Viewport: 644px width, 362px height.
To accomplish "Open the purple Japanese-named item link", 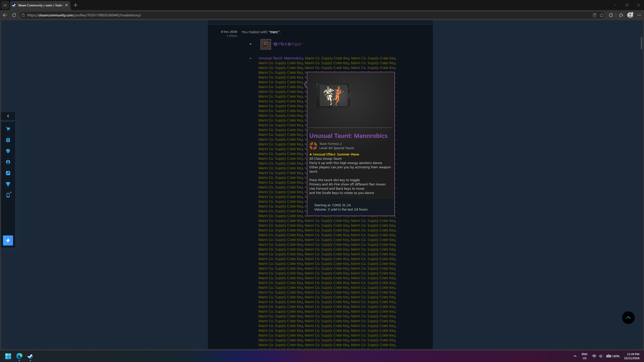I will pyautogui.click(x=288, y=44).
